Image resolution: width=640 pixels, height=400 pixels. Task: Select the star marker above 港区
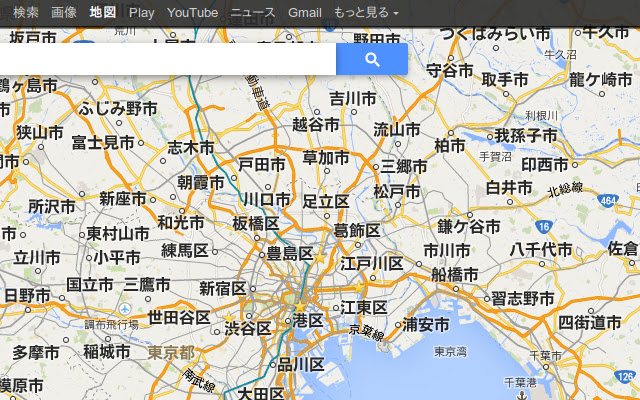(300, 306)
